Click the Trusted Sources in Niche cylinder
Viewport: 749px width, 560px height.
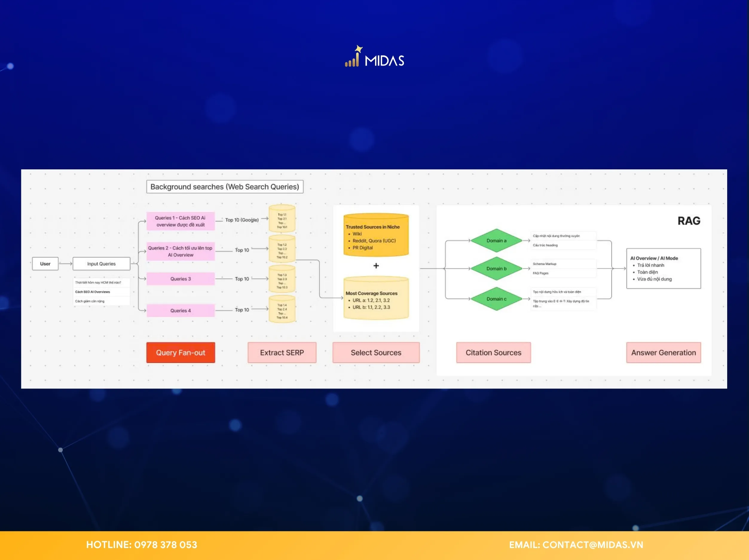pos(376,235)
